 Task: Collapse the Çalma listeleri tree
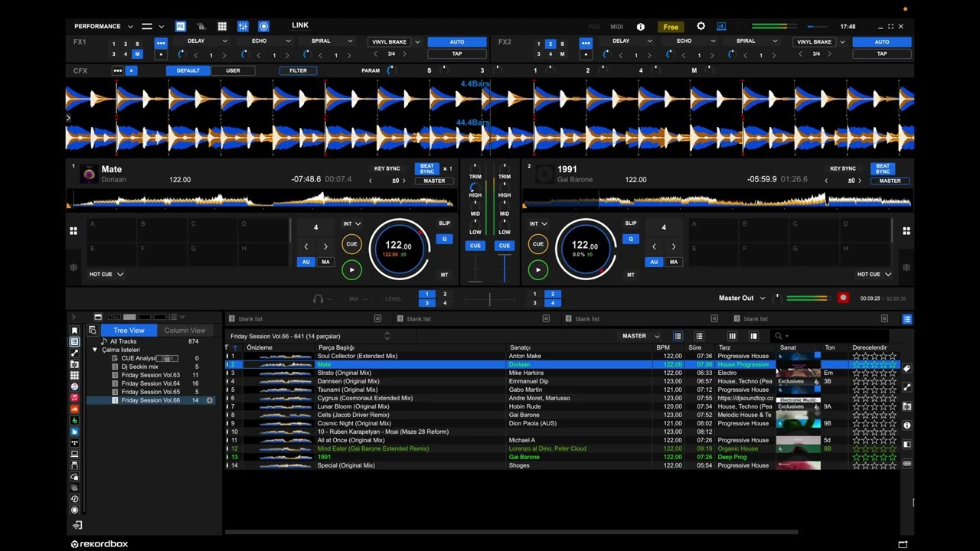pos(95,350)
